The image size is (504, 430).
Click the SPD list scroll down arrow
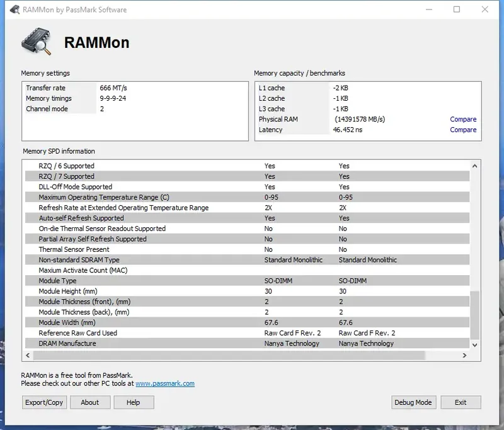474,345
